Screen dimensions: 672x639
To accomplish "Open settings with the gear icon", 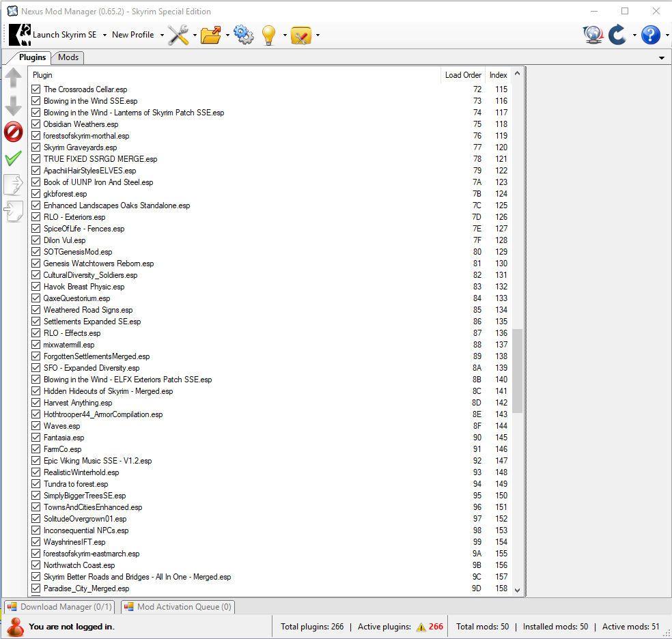I will (243, 35).
